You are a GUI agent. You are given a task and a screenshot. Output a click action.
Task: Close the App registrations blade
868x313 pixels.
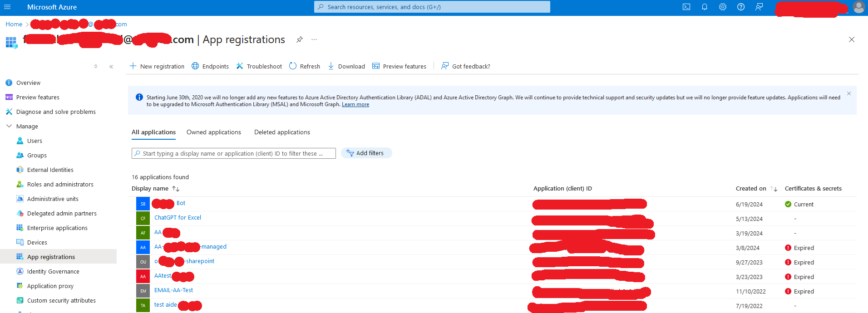pyautogui.click(x=852, y=39)
